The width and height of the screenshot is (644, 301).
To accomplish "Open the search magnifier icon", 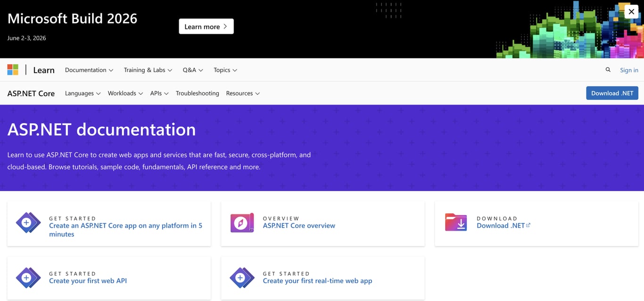I will point(608,70).
